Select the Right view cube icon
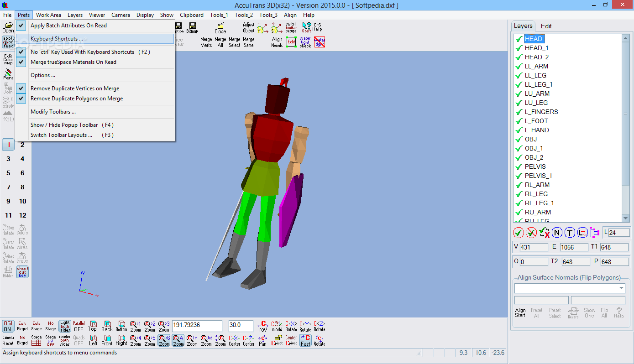 [121, 340]
